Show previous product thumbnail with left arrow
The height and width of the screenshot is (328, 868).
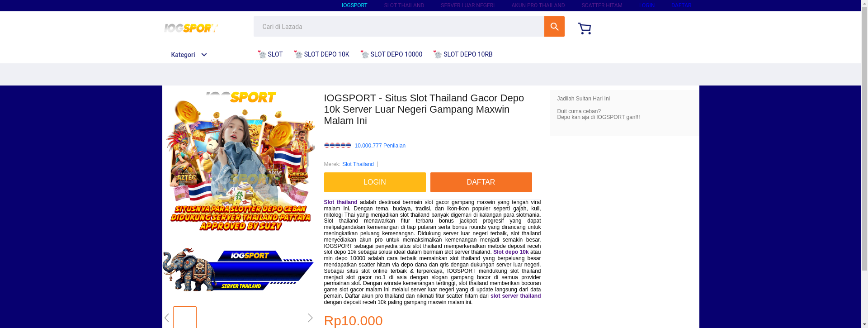point(167,318)
